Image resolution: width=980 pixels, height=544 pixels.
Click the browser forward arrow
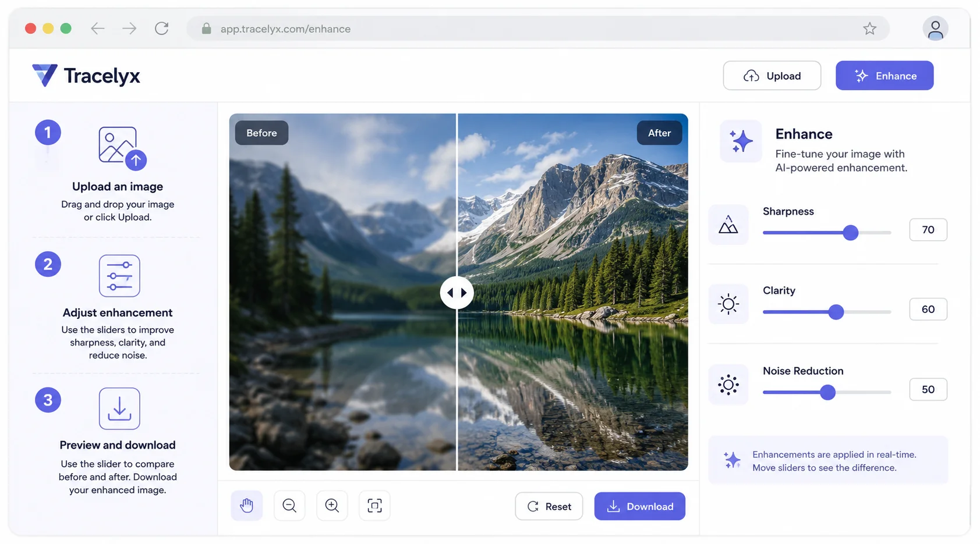[x=129, y=29]
